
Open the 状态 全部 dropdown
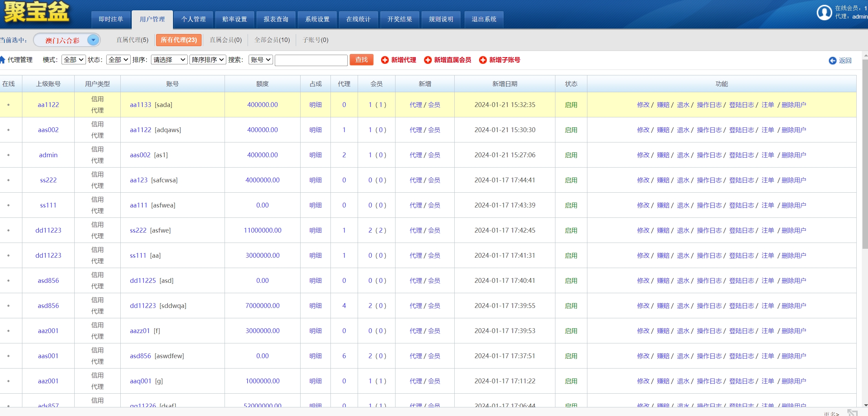pyautogui.click(x=118, y=60)
